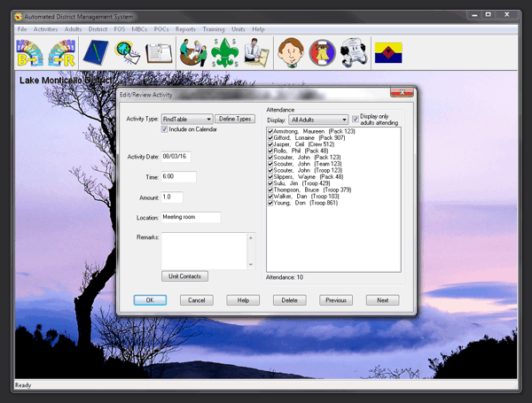532x403 pixels.
Task: Open the open planner book icon
Action: [x=159, y=53]
